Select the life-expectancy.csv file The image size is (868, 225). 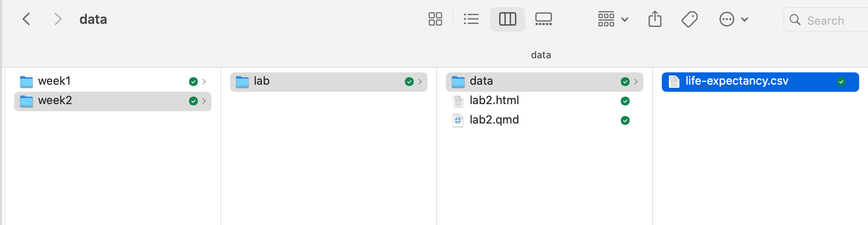737,81
